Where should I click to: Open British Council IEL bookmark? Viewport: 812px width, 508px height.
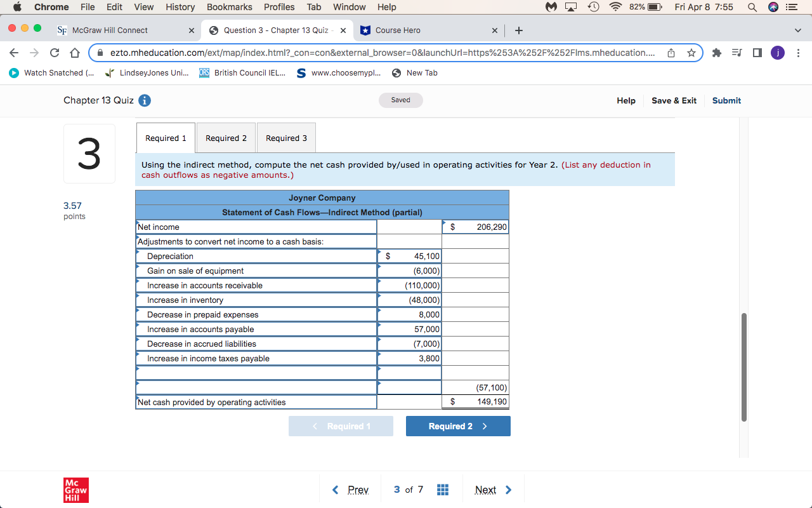[242, 73]
